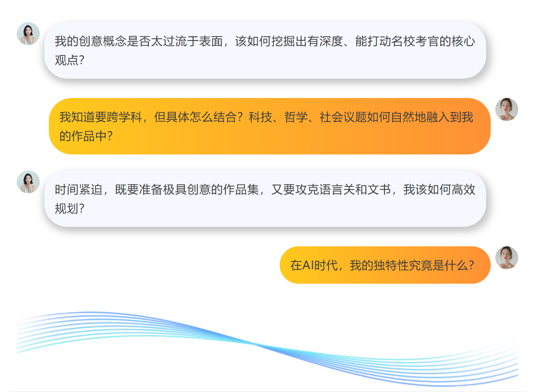Image resolution: width=535 pixels, height=392 pixels.
Task: Click the word 观点? in the first message
Action: point(69,60)
